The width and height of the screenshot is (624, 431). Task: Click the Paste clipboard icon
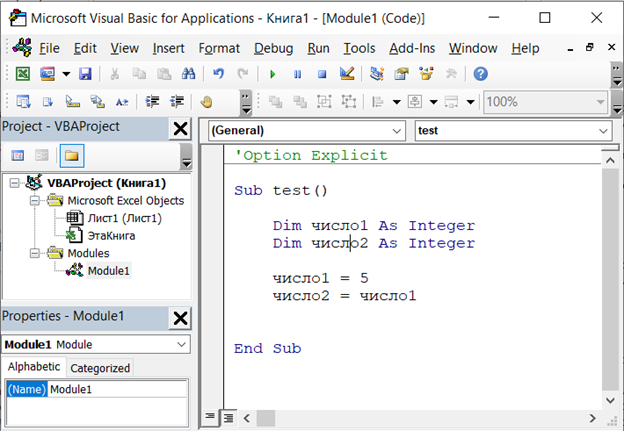pos(164,74)
